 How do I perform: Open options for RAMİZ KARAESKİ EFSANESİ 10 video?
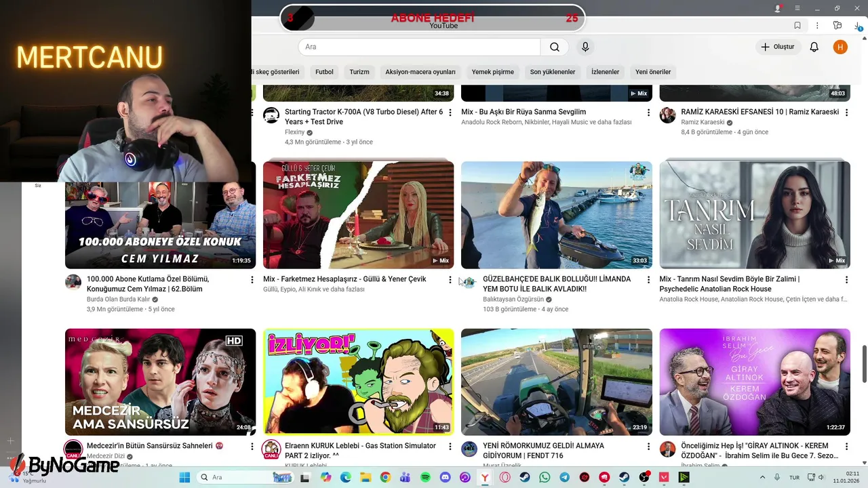coord(846,113)
